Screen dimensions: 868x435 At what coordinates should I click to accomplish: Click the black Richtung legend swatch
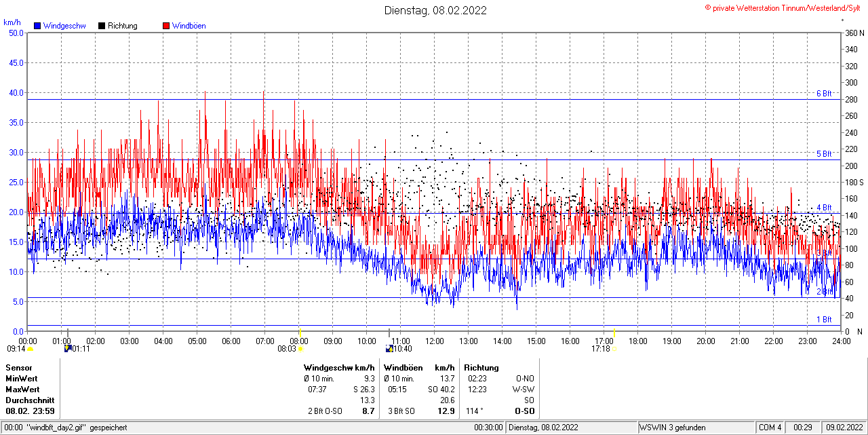(x=102, y=26)
